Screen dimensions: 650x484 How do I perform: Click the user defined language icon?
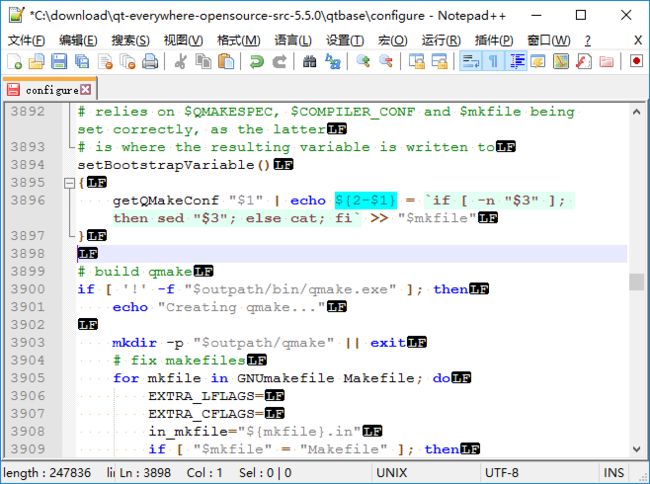point(538,61)
